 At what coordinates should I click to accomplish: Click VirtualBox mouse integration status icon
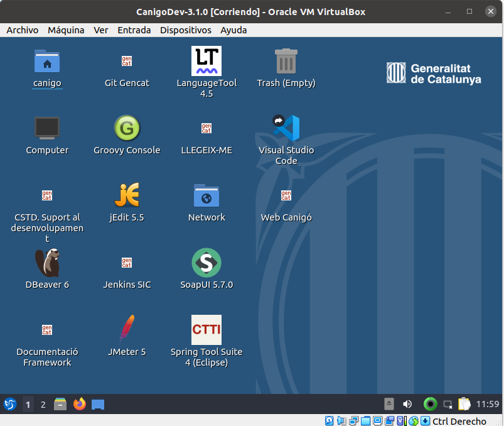(x=414, y=420)
